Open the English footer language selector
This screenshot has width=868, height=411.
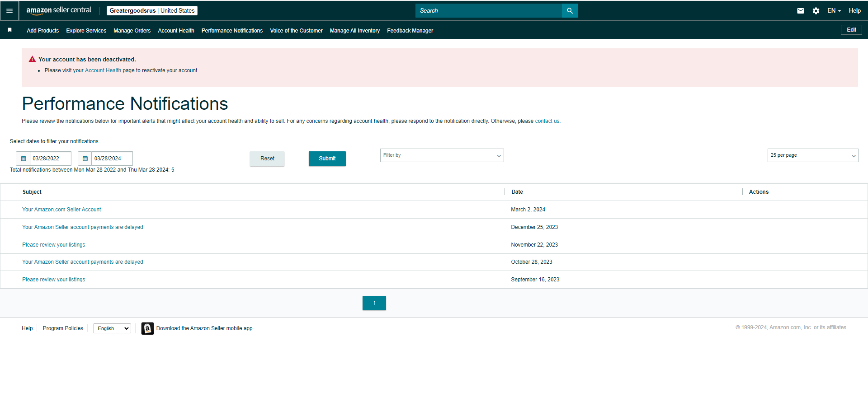[112, 328]
